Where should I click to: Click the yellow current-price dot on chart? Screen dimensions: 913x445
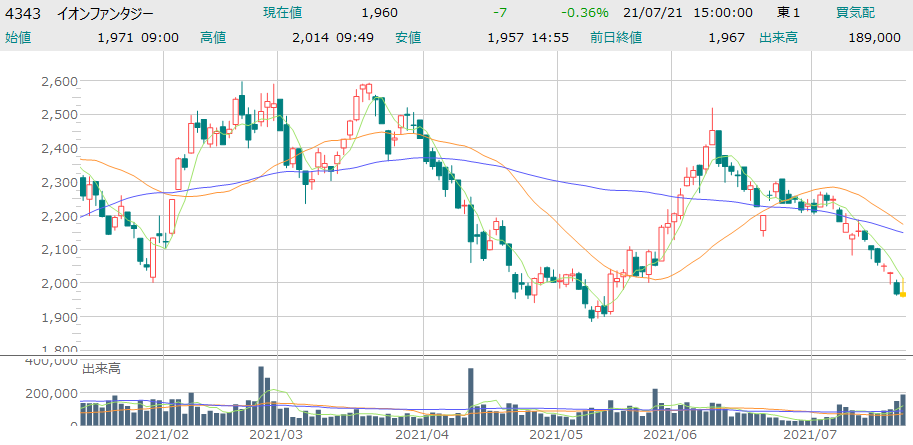pyautogui.click(x=903, y=294)
